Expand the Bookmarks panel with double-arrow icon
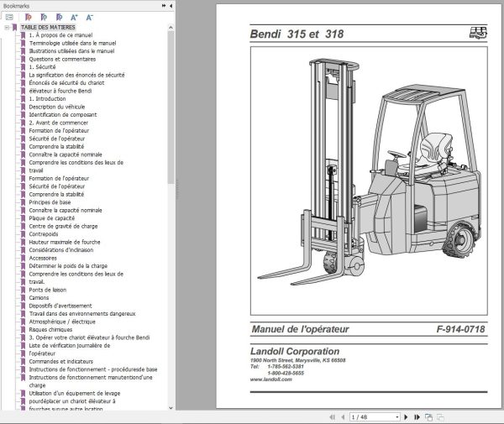 click(164, 6)
